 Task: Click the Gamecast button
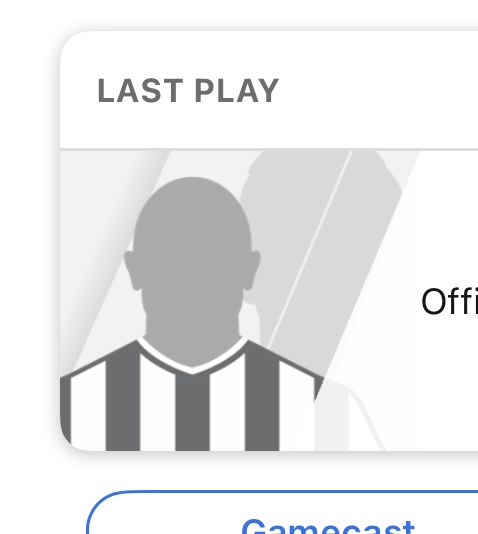click(x=283, y=513)
